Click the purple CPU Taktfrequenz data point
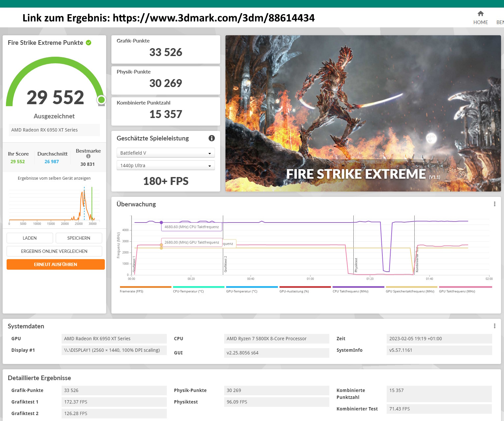The height and width of the screenshot is (421, 504). click(x=161, y=223)
